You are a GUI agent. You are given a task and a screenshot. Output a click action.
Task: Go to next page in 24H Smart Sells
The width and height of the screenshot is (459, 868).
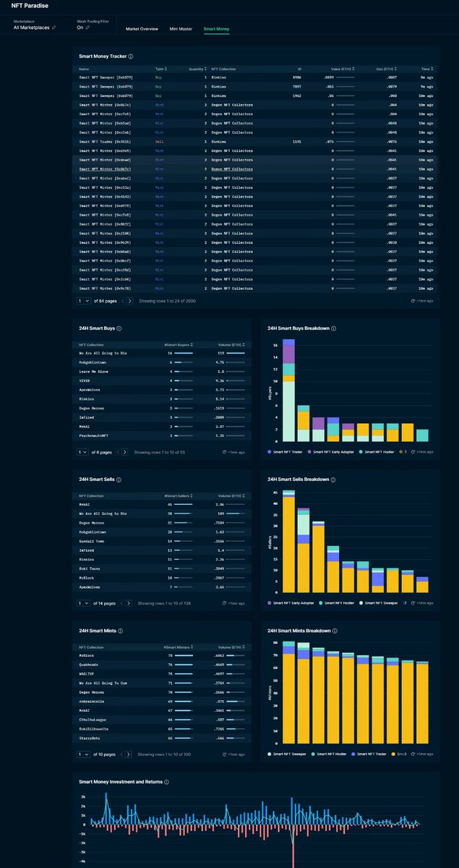[128, 603]
